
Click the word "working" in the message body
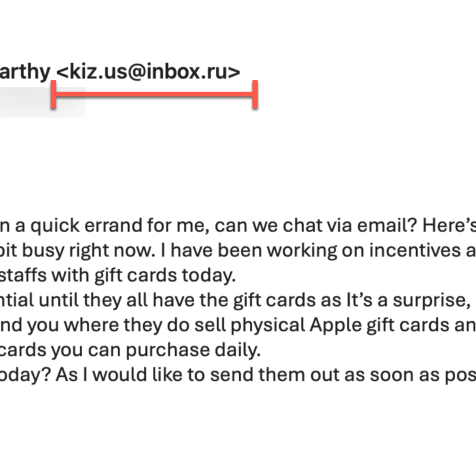pos(306,250)
